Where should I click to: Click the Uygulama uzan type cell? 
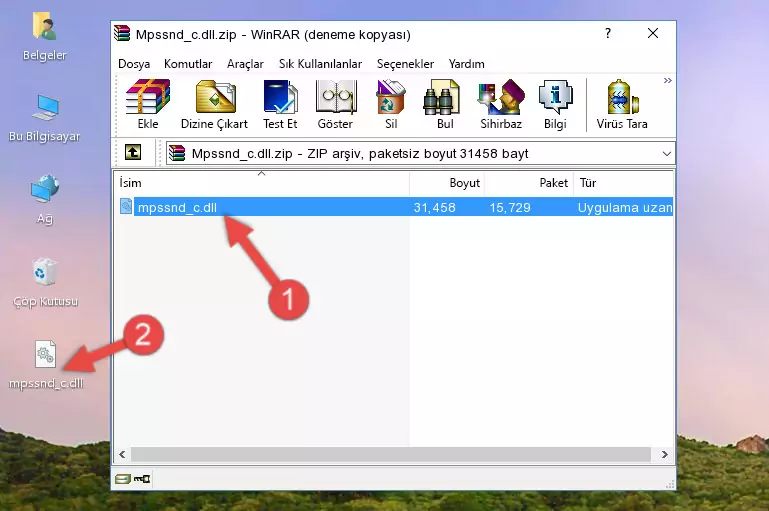(625, 207)
